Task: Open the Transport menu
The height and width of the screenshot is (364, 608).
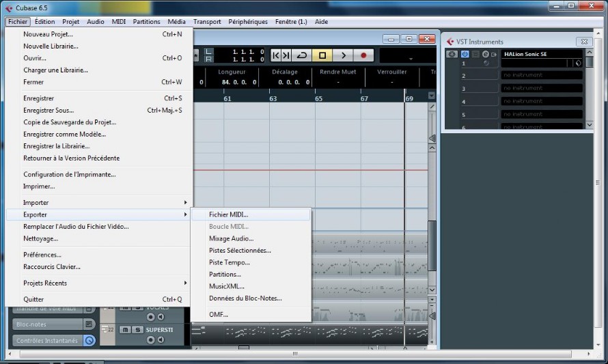Action: [207, 22]
